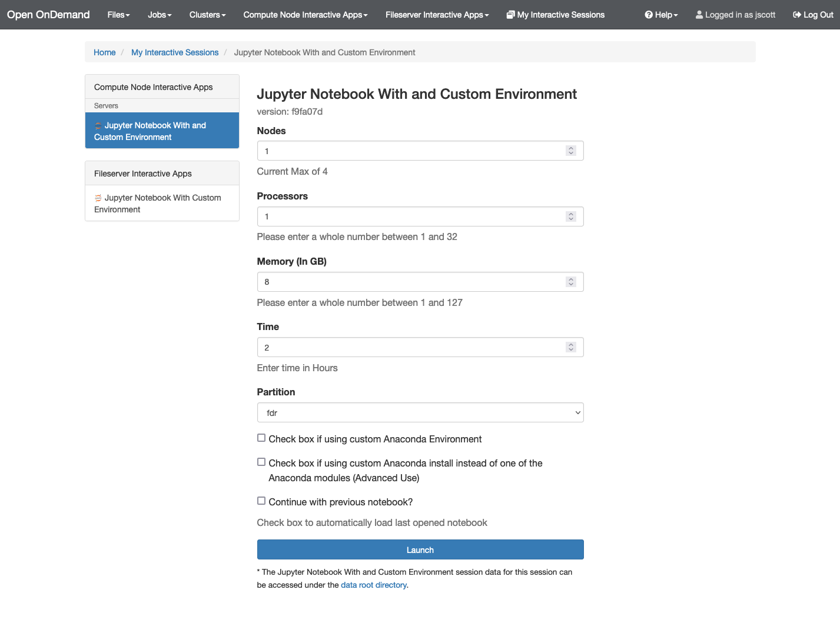The height and width of the screenshot is (623, 840).
Task: Click the Processors field stepper arrows
Action: click(571, 216)
